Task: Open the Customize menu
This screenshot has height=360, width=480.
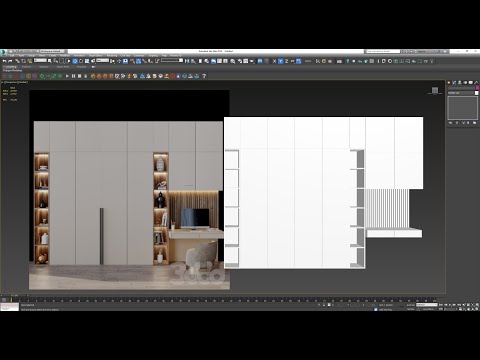Action: 139,55
